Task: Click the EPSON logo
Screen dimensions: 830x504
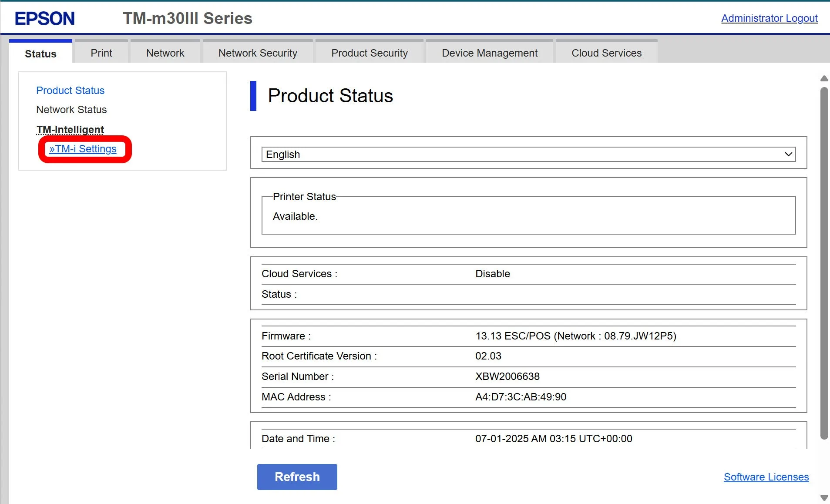Action: (45, 19)
